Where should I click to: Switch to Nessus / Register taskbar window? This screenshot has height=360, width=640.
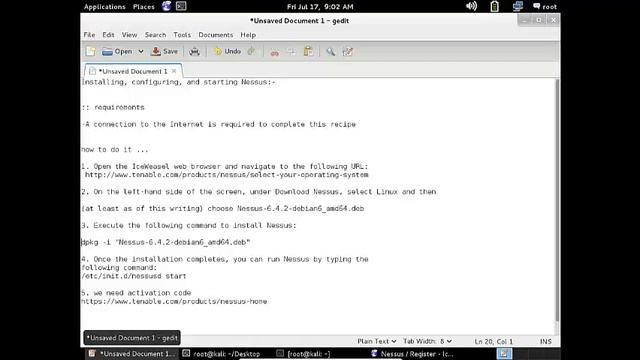coord(412,354)
